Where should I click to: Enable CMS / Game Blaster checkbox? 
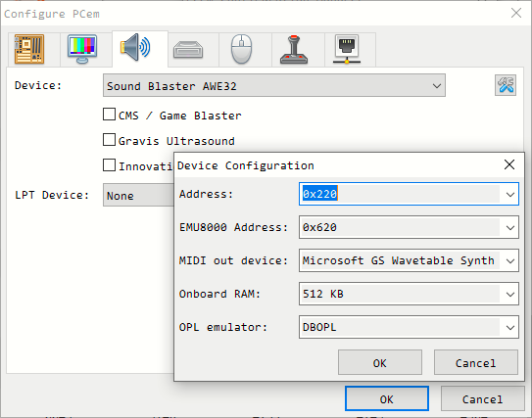[x=109, y=115]
